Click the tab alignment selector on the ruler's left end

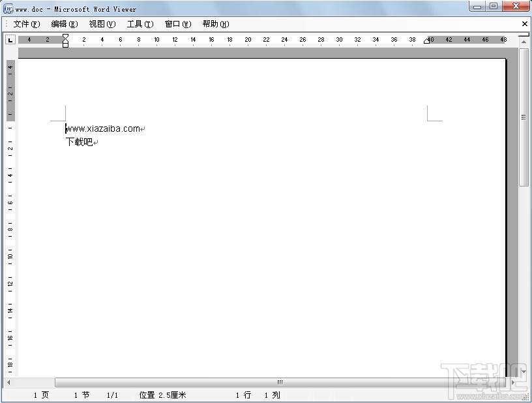click(10, 39)
